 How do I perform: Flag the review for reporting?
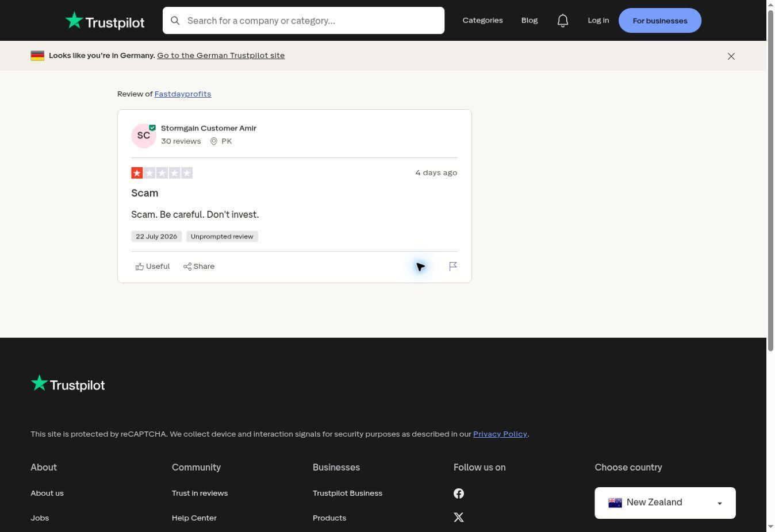point(453,267)
